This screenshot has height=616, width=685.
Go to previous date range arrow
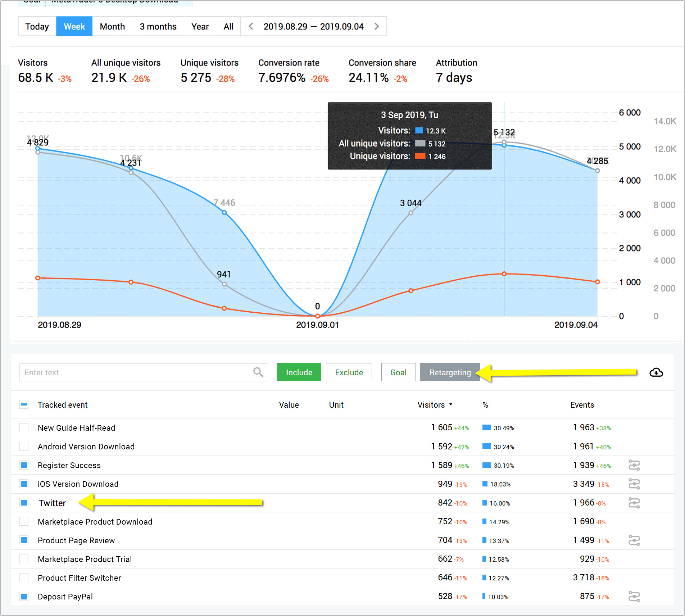tap(251, 26)
